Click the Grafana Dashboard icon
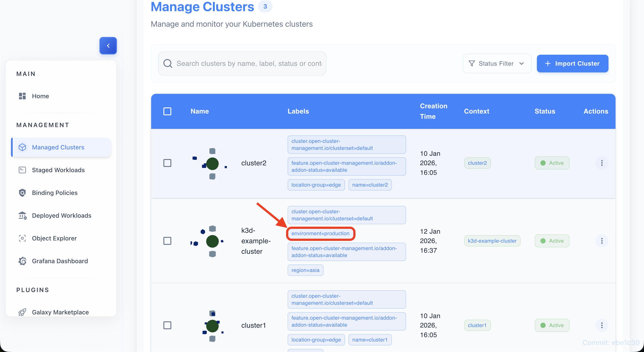Viewport: 644px width, 352px height. [x=22, y=261]
